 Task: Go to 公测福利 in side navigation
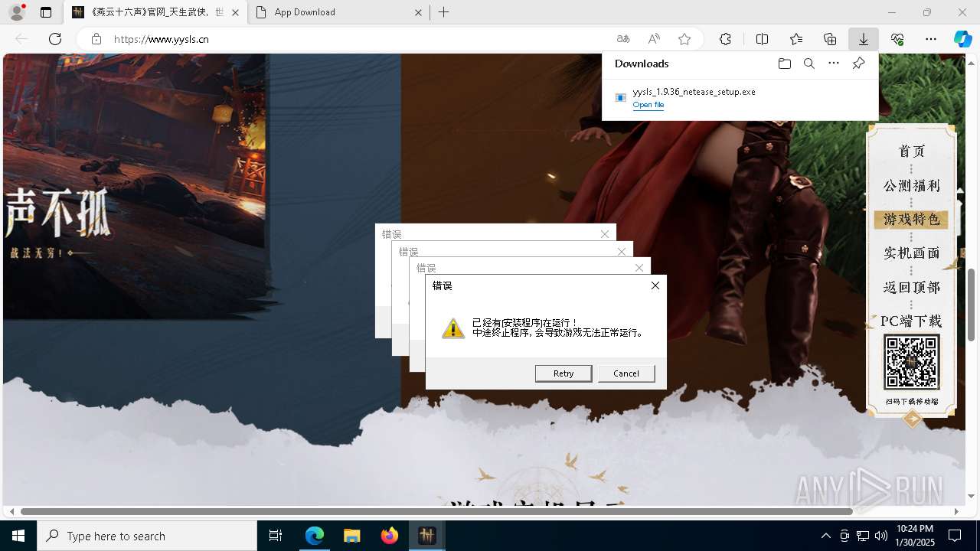(x=912, y=186)
